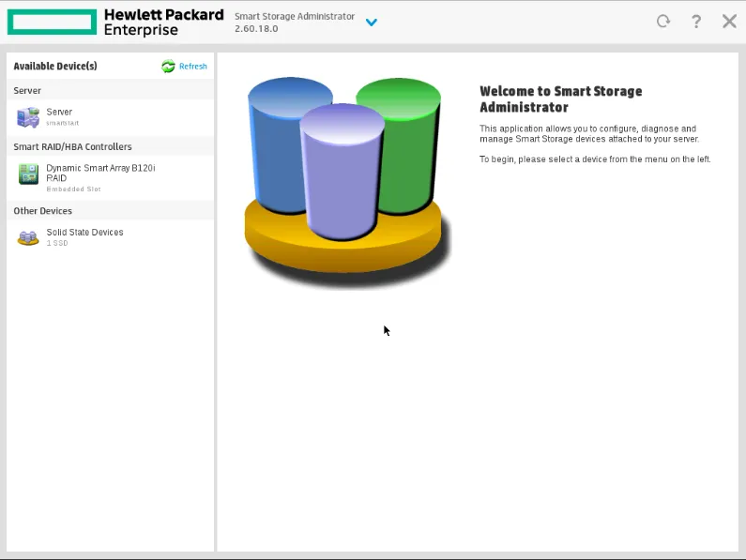The height and width of the screenshot is (560, 746).
Task: Click the Dynamic Smart Array controller icon
Action: [28, 174]
